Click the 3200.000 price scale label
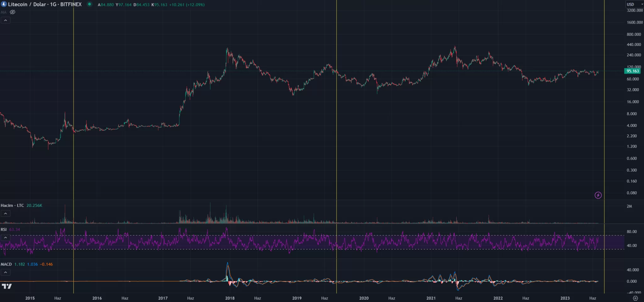Viewport: 644px width, 302px height. [635, 10]
